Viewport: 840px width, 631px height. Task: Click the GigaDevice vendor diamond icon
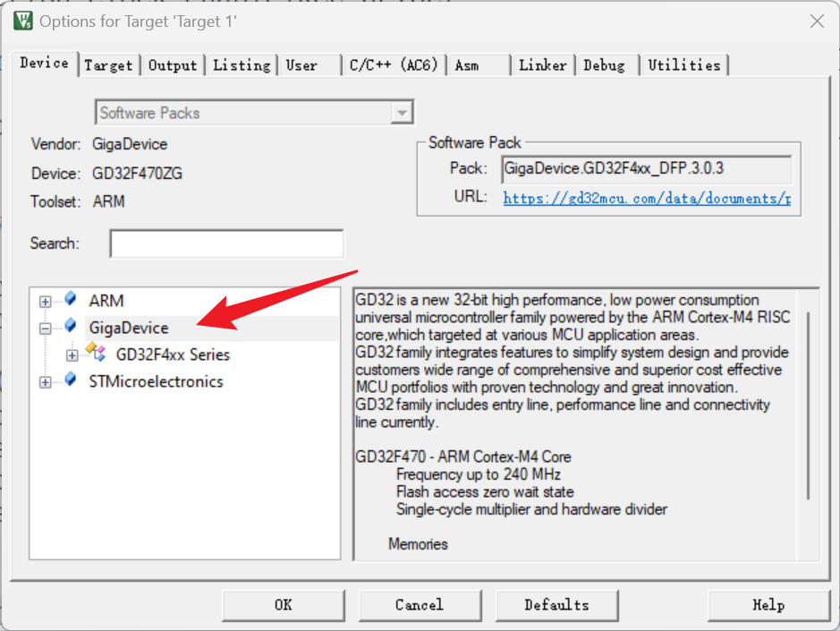coord(70,326)
